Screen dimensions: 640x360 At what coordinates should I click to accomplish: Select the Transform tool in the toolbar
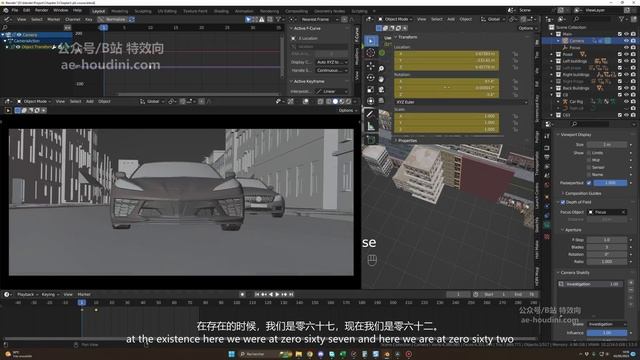[371, 101]
